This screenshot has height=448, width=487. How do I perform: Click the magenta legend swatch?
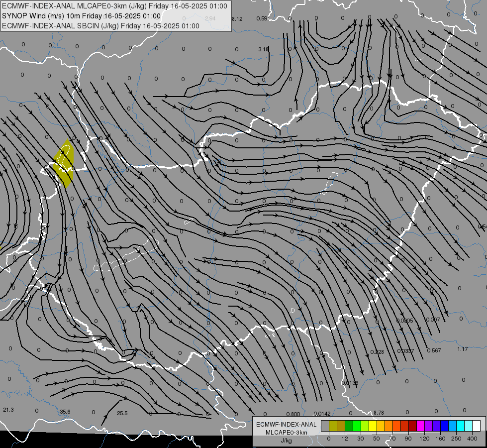pyautogui.click(x=420, y=426)
